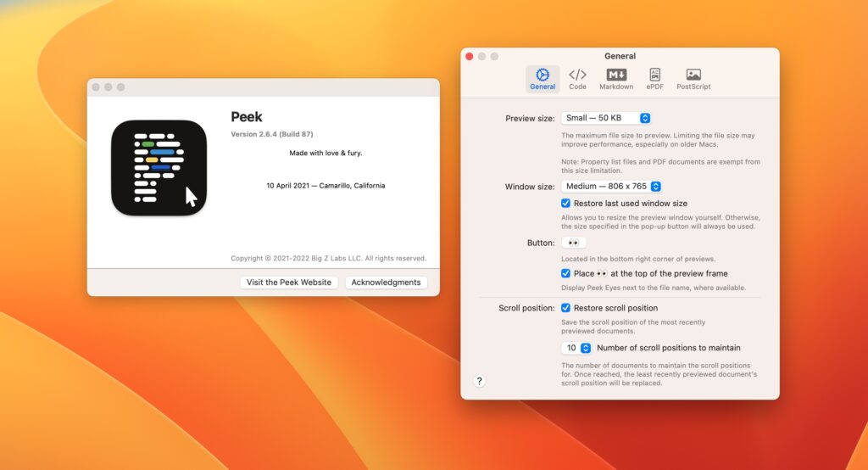
Task: Open the ePDF preferences tab
Action: pyautogui.click(x=654, y=79)
